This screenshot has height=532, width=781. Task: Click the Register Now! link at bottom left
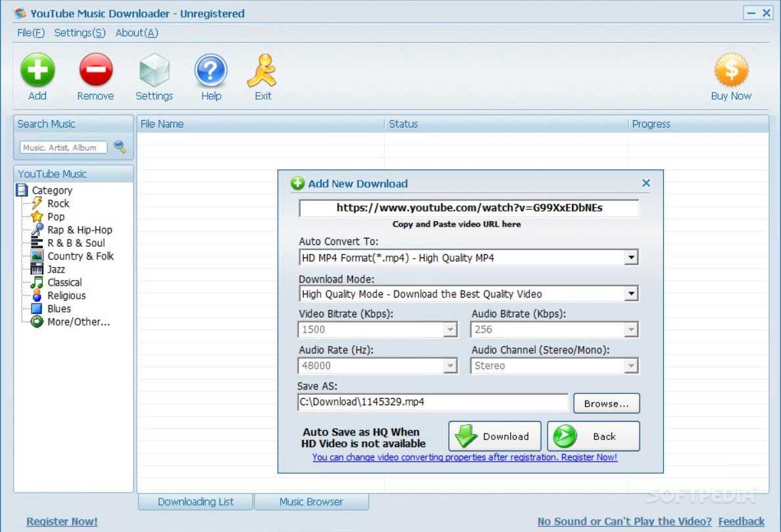pyautogui.click(x=62, y=521)
